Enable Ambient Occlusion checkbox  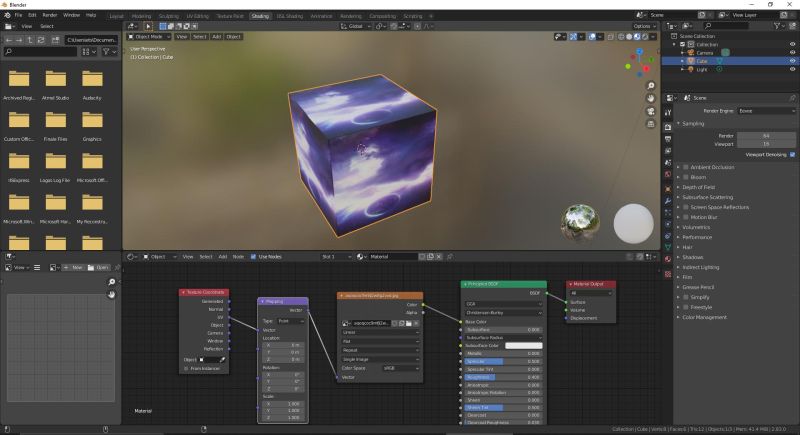click(686, 167)
